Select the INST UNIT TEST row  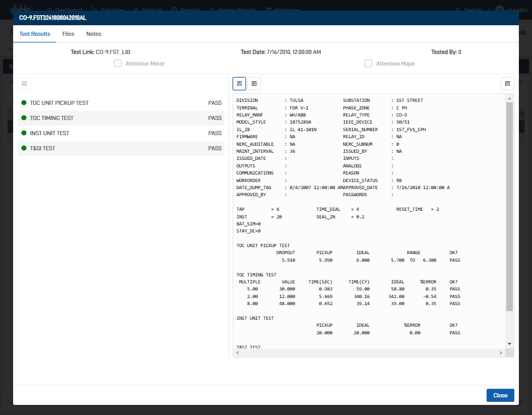(x=121, y=133)
